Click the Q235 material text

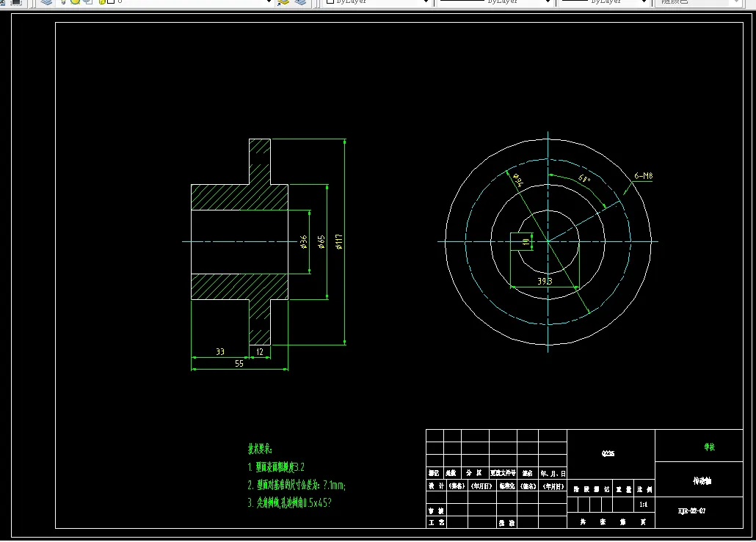(x=608, y=453)
